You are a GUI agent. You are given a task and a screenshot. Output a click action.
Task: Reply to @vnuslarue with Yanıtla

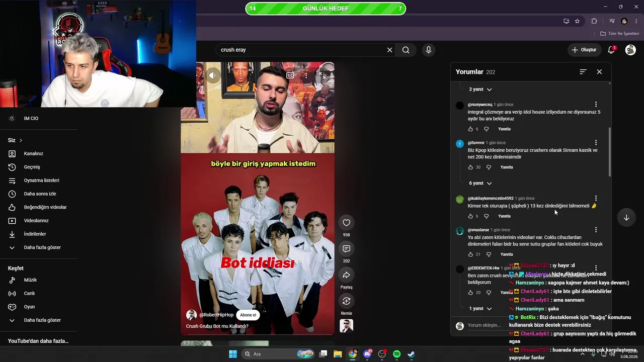coord(507,254)
